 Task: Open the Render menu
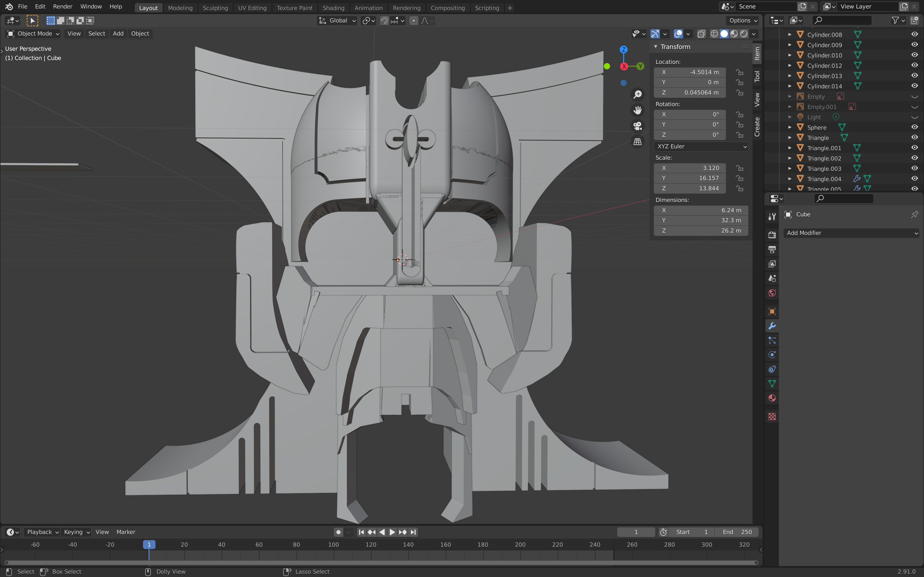coord(63,6)
